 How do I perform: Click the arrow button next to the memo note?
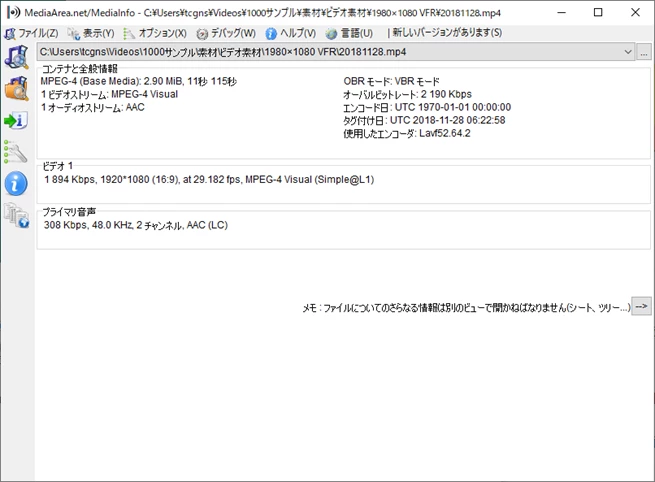(641, 306)
